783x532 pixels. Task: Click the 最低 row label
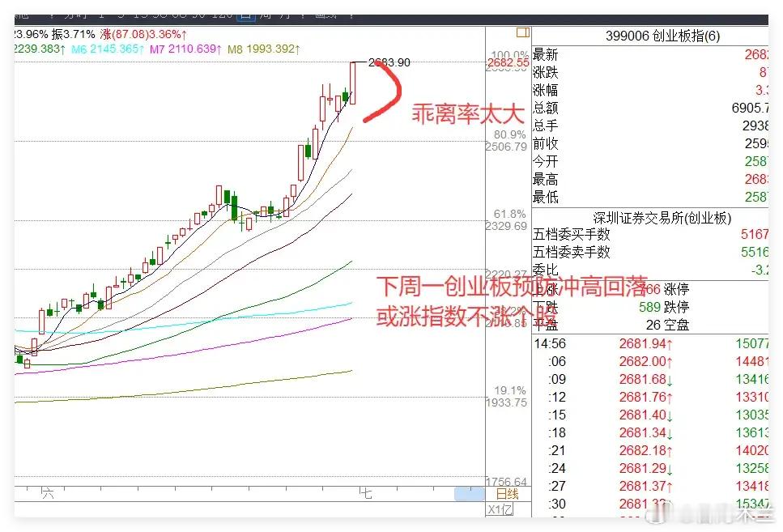(x=545, y=198)
